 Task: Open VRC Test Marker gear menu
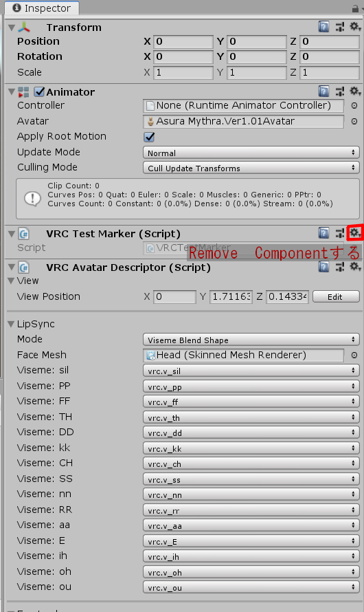pos(355,233)
